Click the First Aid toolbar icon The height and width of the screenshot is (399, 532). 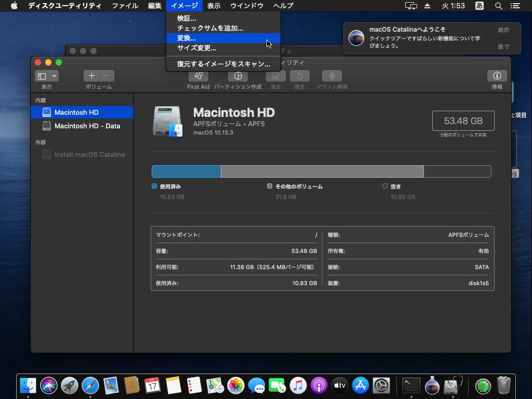198,76
